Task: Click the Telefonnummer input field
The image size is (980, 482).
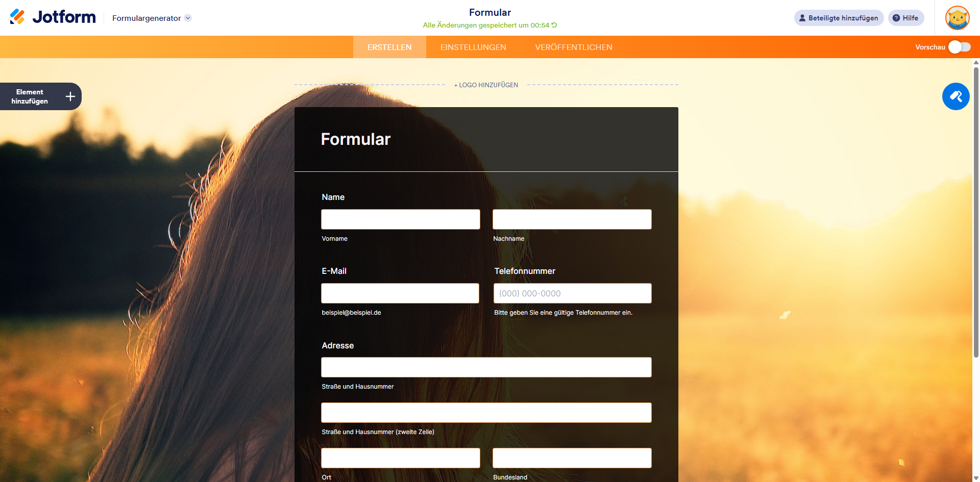Action: 573,293
